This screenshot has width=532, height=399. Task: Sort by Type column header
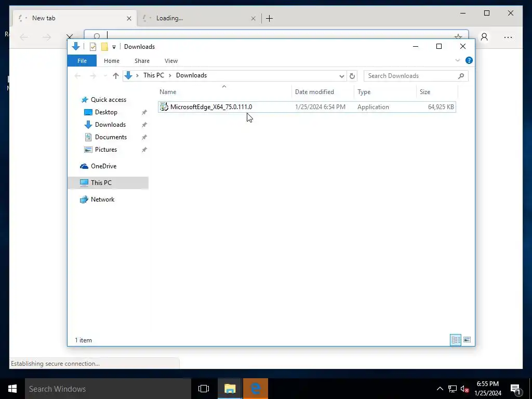coord(385,92)
